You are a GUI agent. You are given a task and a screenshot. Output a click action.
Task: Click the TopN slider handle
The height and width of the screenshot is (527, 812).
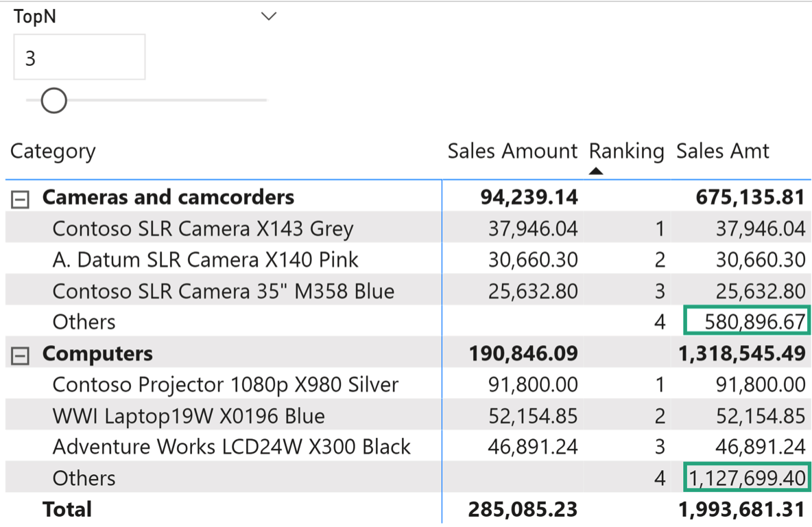coord(53,101)
